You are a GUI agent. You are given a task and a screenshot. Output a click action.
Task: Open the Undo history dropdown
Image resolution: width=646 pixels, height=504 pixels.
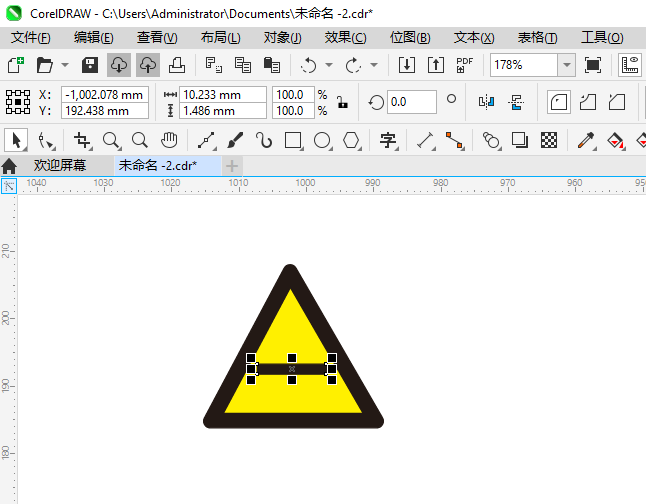click(329, 65)
